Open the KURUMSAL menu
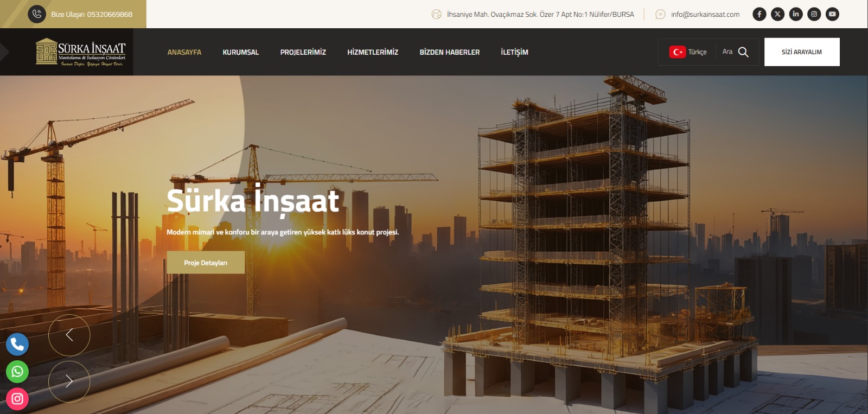868x414 pixels. click(240, 52)
